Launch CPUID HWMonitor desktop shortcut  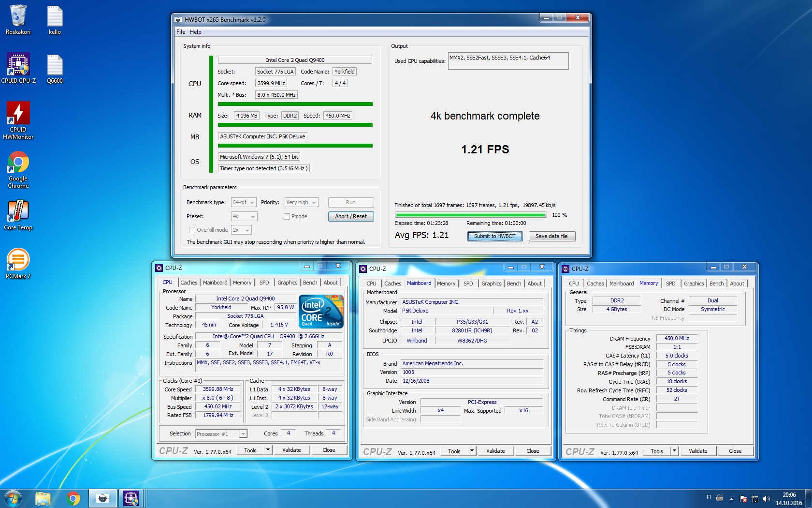click(x=18, y=120)
